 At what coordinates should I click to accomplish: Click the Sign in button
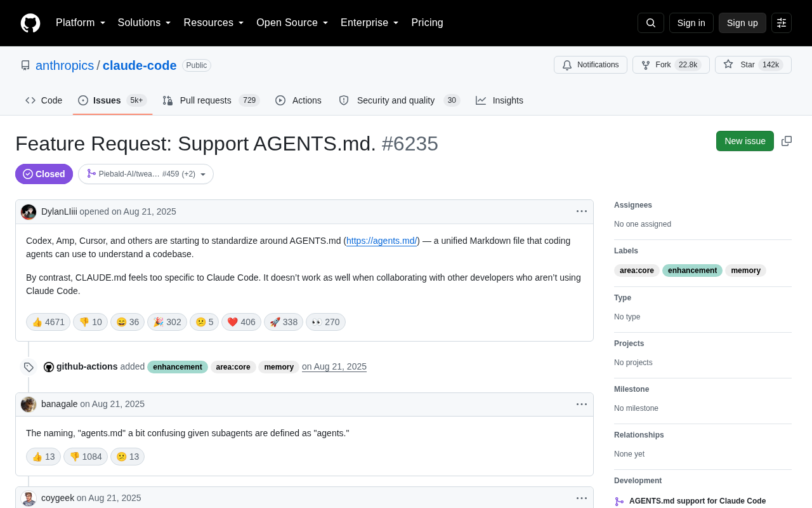tap(691, 23)
